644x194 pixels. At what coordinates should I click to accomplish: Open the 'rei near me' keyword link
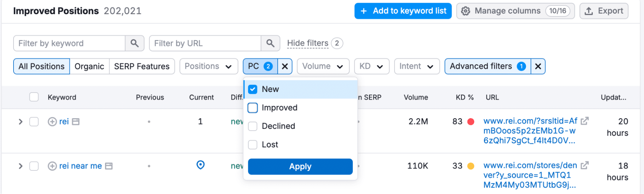point(81,166)
